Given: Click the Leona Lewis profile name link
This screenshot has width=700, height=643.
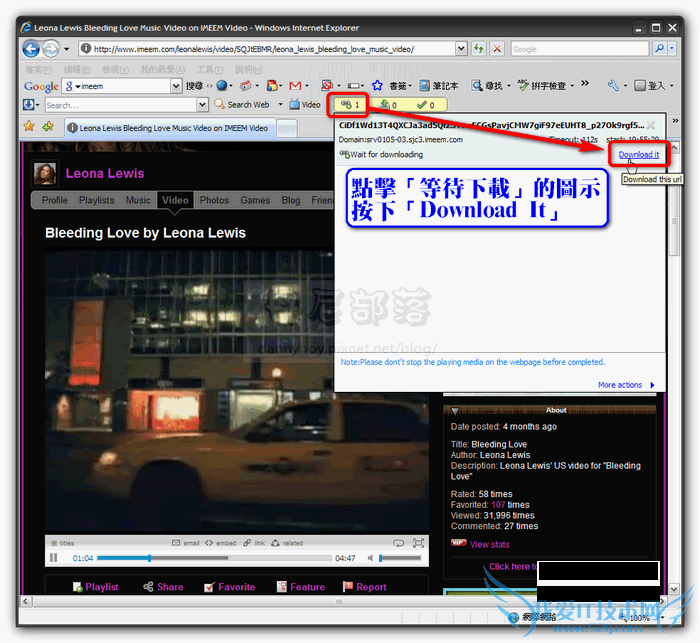Looking at the screenshot, I should pyautogui.click(x=105, y=173).
